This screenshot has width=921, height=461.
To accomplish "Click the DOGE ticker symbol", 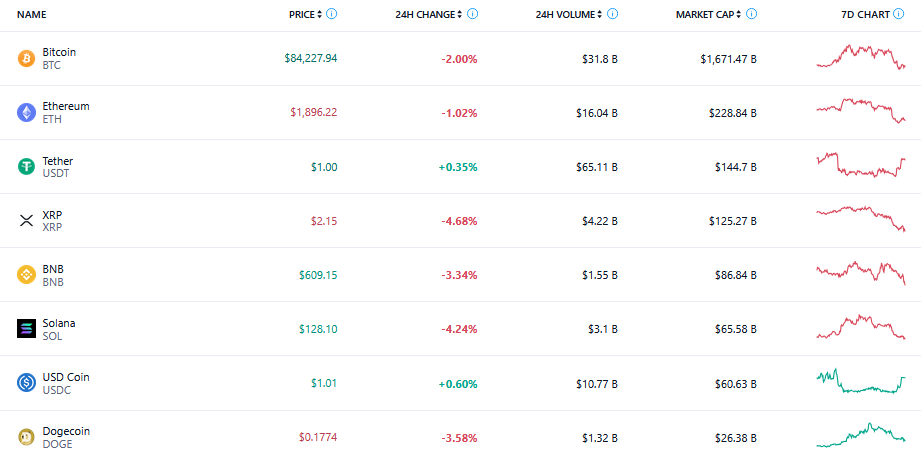I will click(x=57, y=444).
